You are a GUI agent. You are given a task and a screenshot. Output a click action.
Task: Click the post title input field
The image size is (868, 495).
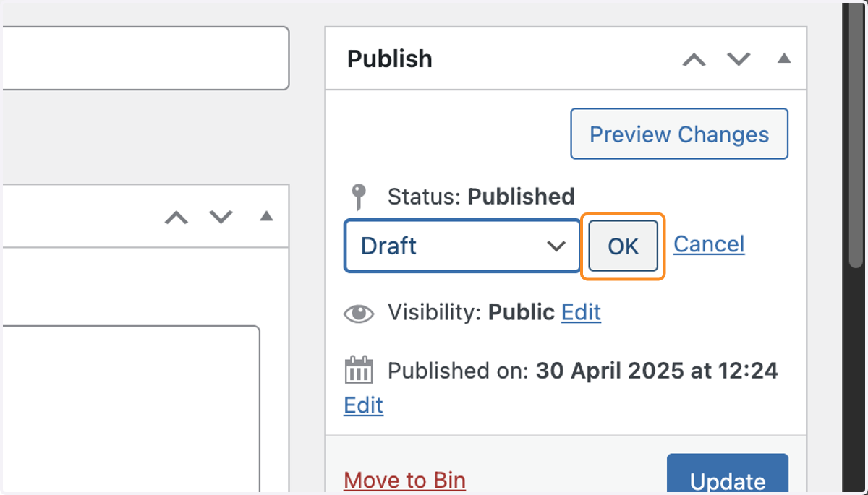tap(145, 59)
